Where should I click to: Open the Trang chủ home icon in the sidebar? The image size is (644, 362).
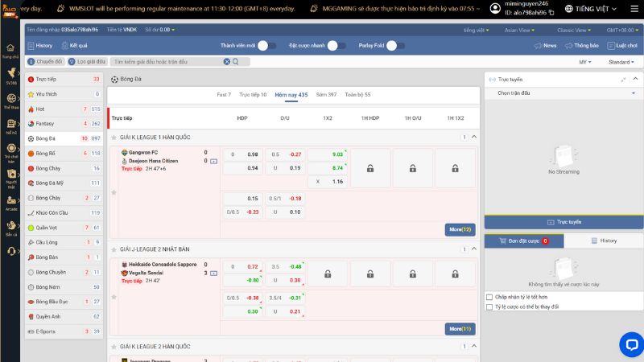point(10,50)
